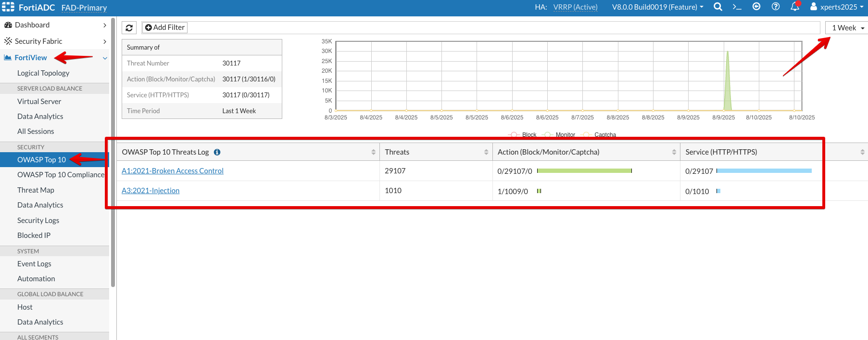Screen dimensions: 868x340
Task: Open the search magnifier in header
Action: (718, 7)
